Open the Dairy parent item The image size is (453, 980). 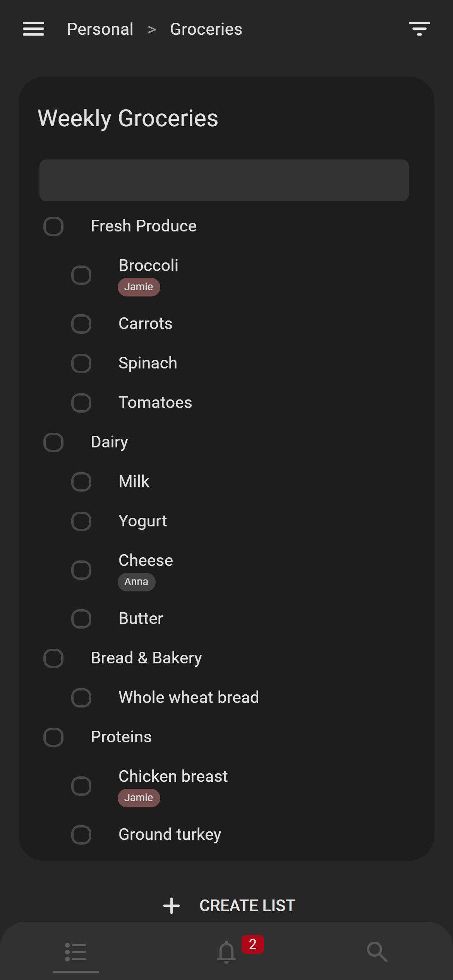tap(109, 442)
